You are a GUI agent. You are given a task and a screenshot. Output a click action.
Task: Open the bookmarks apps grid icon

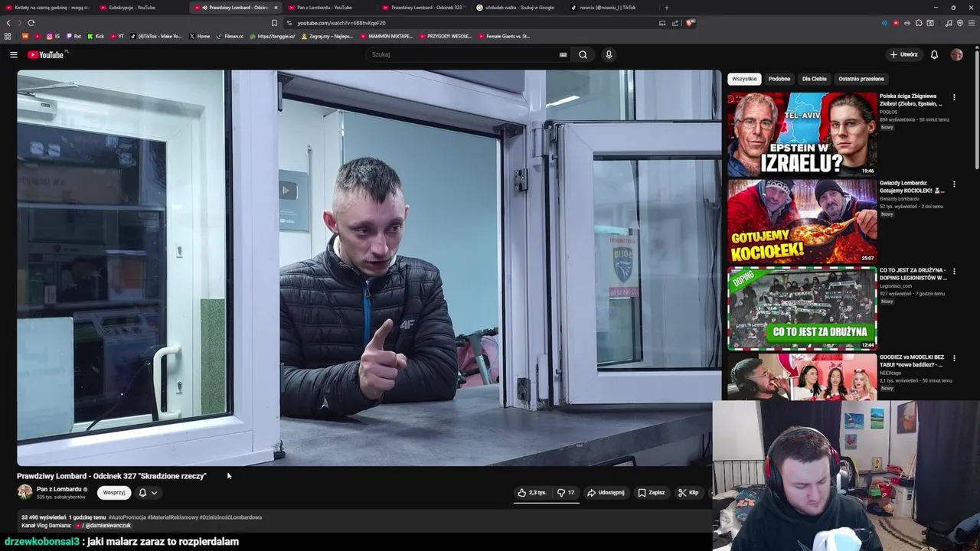pos(8,36)
